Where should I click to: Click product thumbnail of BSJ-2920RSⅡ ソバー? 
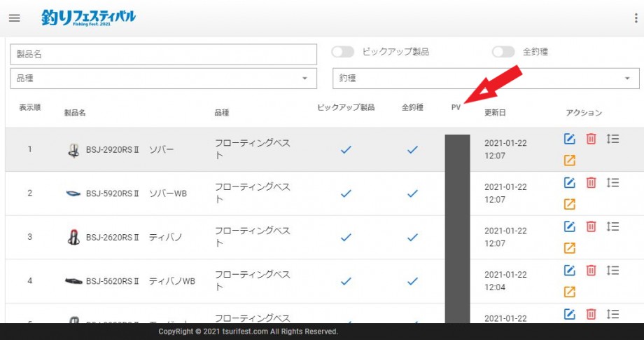[74, 150]
